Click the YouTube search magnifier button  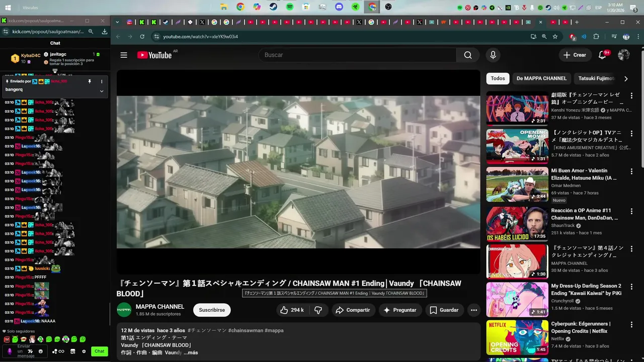tap(468, 55)
